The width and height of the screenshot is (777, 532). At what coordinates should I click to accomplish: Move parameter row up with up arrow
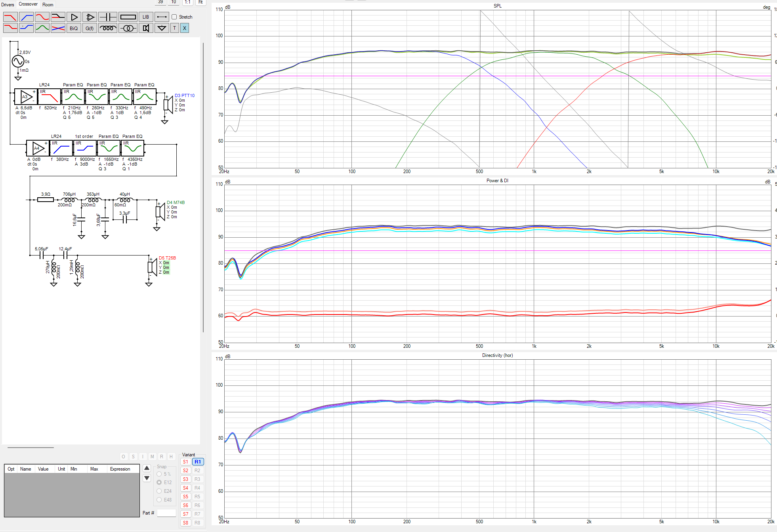(147, 468)
